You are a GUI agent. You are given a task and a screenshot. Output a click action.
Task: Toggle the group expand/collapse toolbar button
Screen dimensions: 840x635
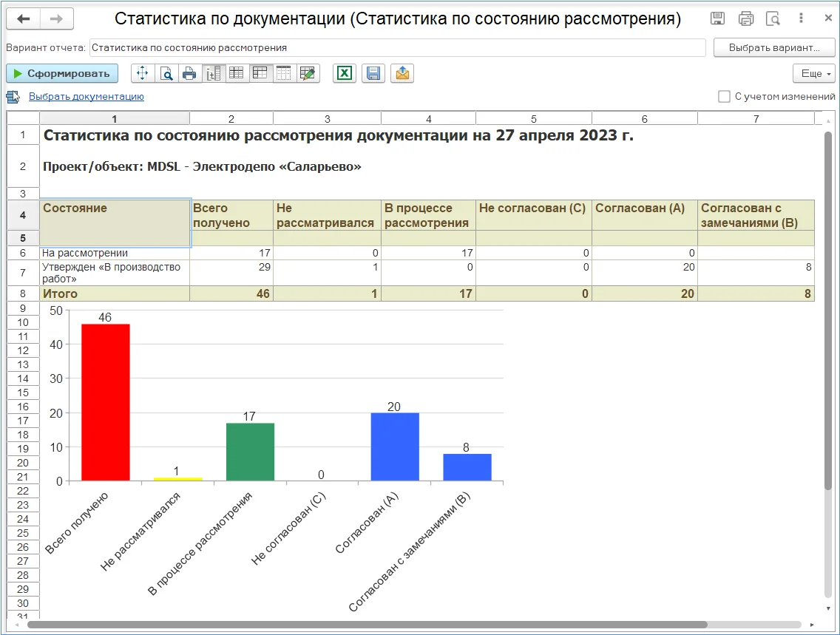(x=214, y=73)
